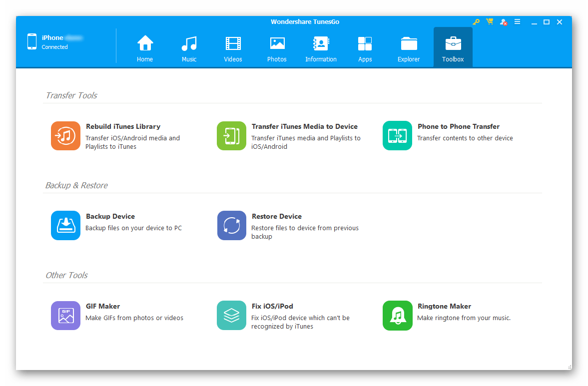Start the purple GIF Maker icon
This screenshot has height=386, width=588.
[65, 316]
